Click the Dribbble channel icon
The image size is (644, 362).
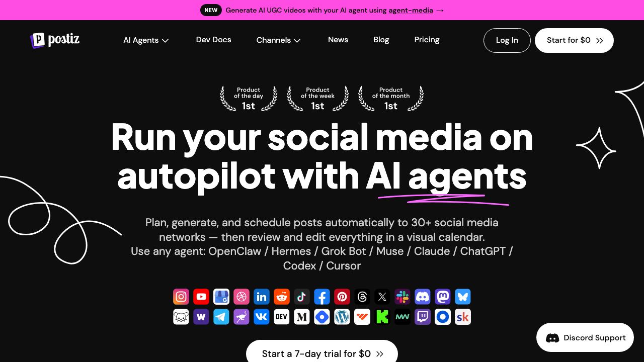tap(242, 297)
